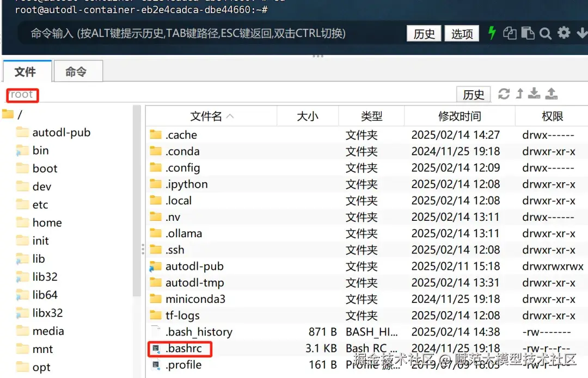Select the lib folder in tree
This screenshot has height=378, width=588.
tap(30, 258)
